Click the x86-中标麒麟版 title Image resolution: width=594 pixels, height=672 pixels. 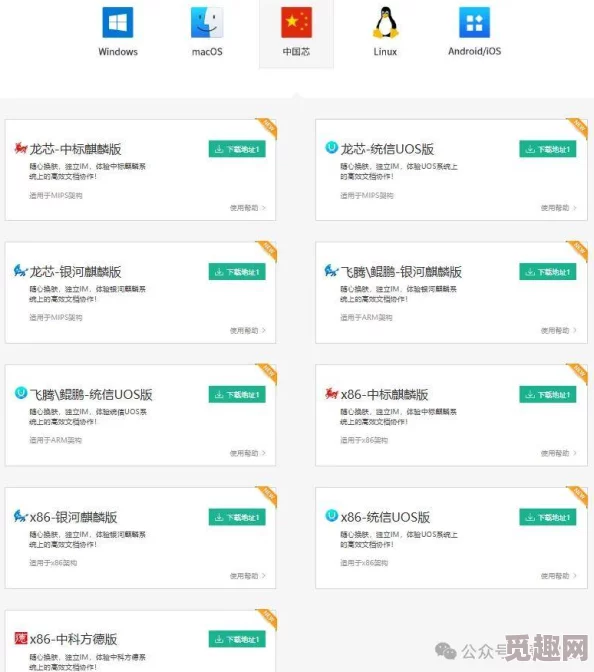384,394
